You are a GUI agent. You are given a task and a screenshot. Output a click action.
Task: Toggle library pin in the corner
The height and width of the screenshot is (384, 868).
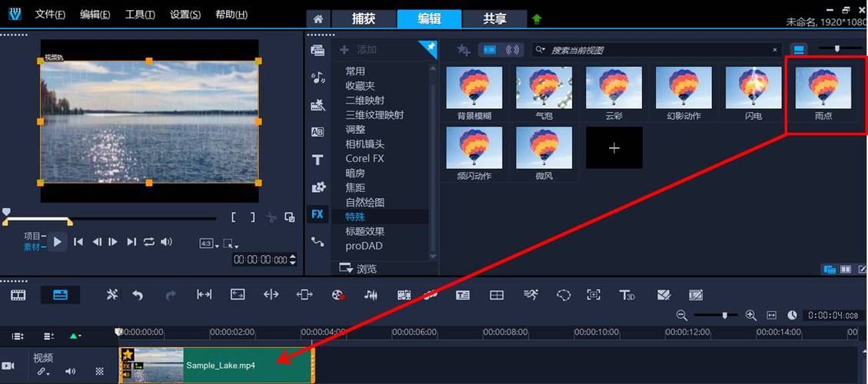pos(428,48)
